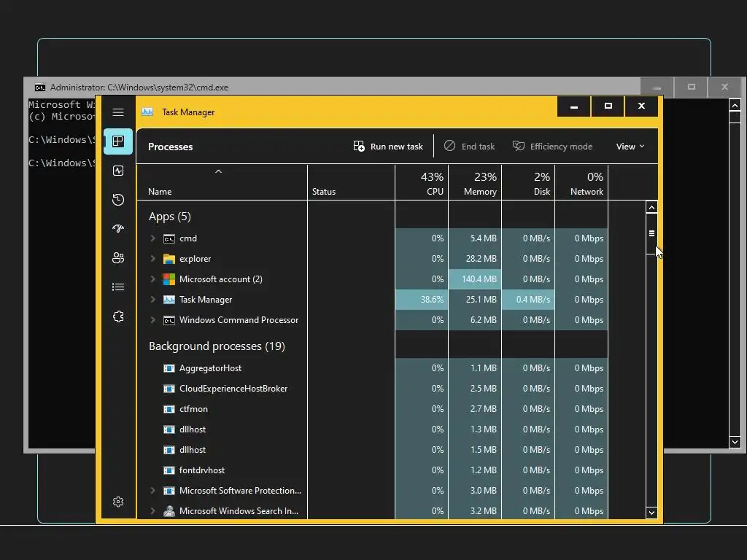
Task: Click the 140.4 MB memory cell
Action: [475, 279]
